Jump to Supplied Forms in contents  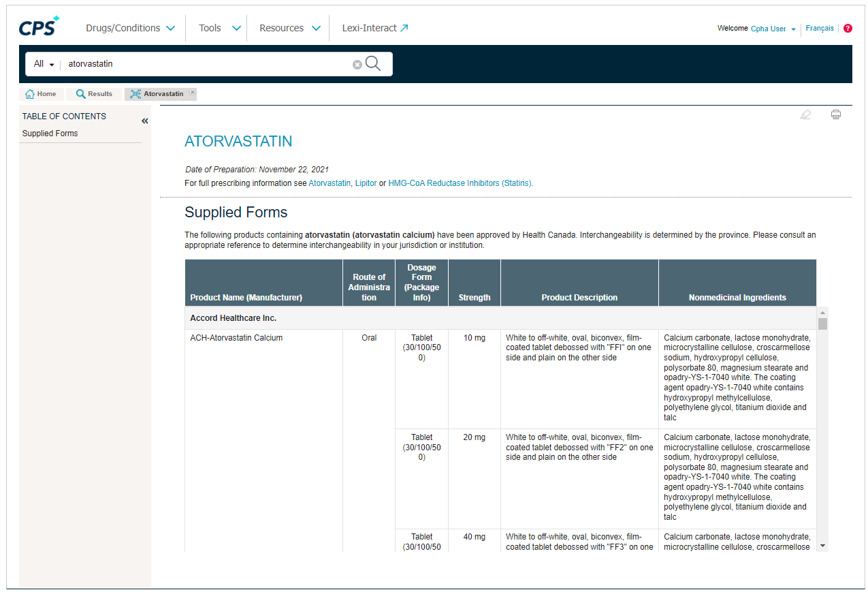coord(50,134)
